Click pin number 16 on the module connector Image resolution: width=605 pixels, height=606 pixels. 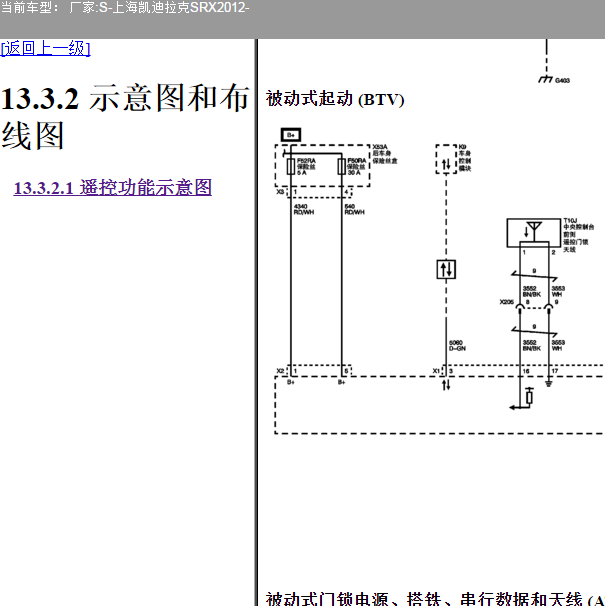click(x=526, y=371)
